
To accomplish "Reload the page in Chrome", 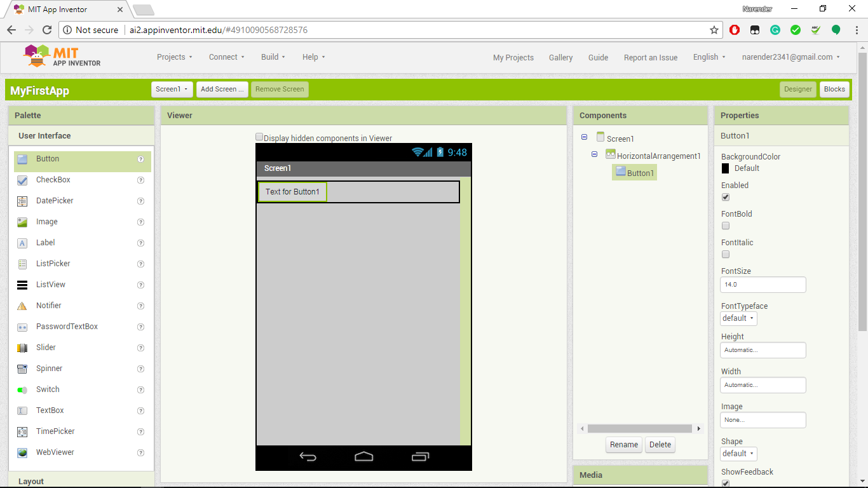I will (x=46, y=30).
